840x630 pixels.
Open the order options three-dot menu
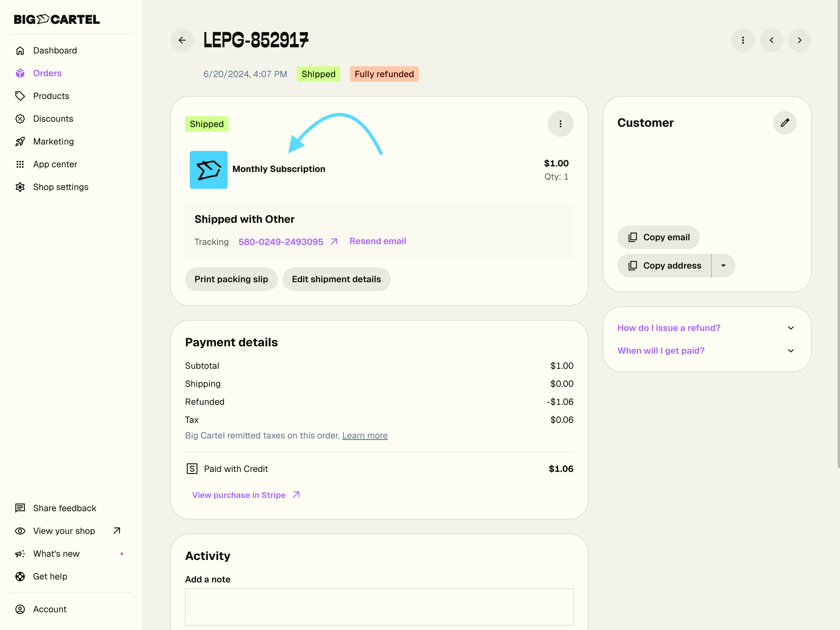coord(743,40)
